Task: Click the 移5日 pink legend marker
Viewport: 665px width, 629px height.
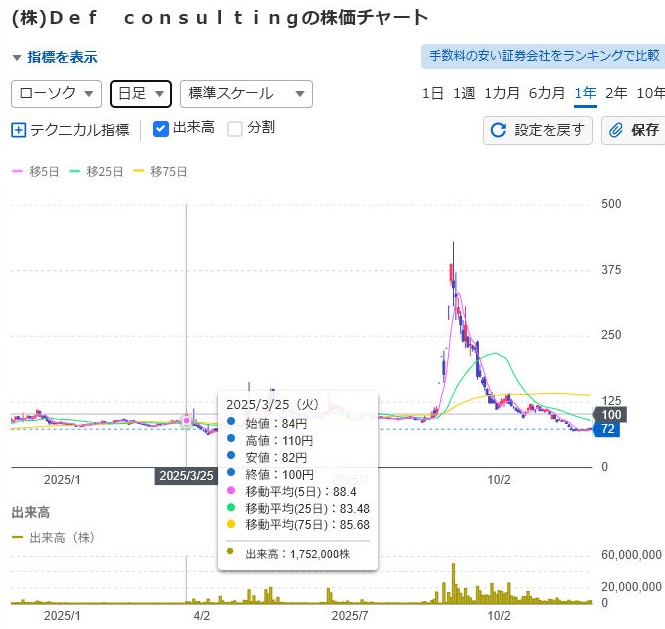Action: (x=17, y=172)
